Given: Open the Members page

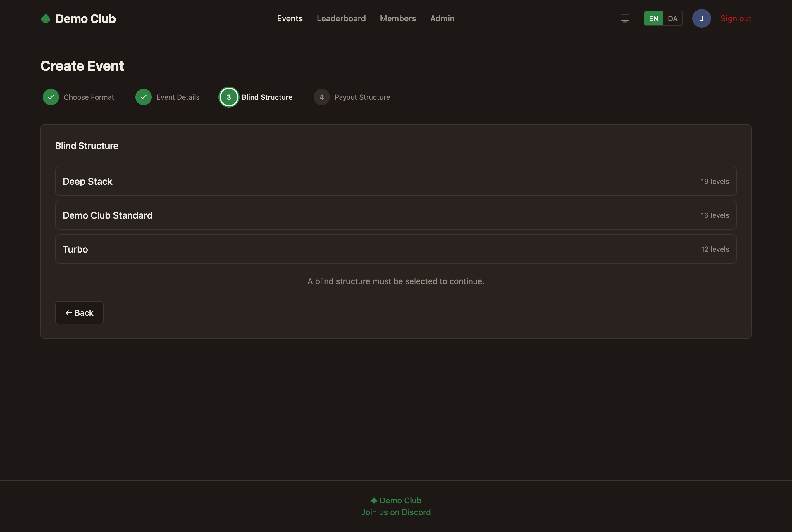Looking at the screenshot, I should coord(398,18).
